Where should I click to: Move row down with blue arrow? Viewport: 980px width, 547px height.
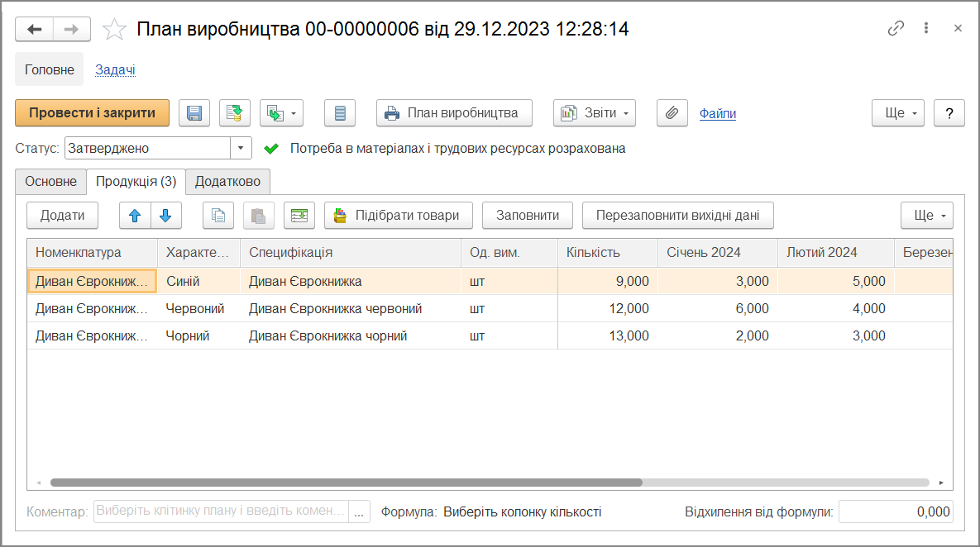coord(165,216)
